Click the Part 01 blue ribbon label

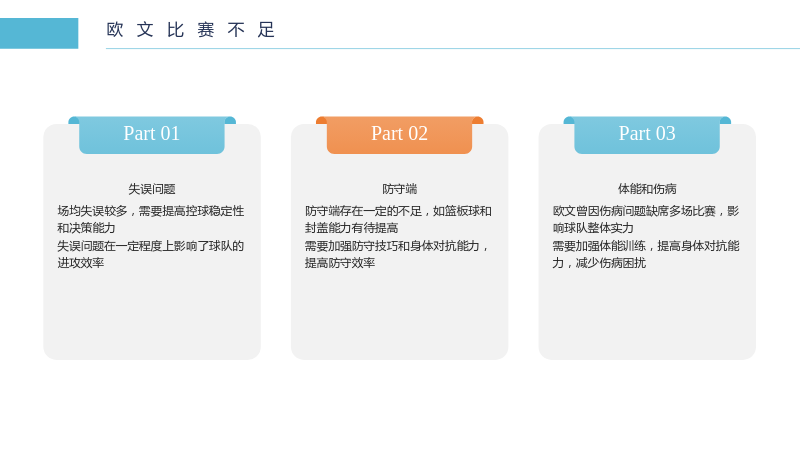(x=152, y=135)
